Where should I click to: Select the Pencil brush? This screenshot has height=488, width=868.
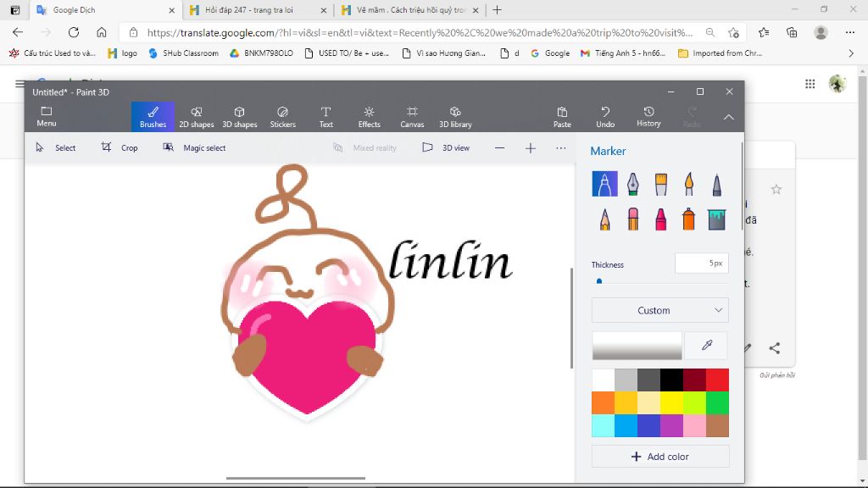pos(604,219)
